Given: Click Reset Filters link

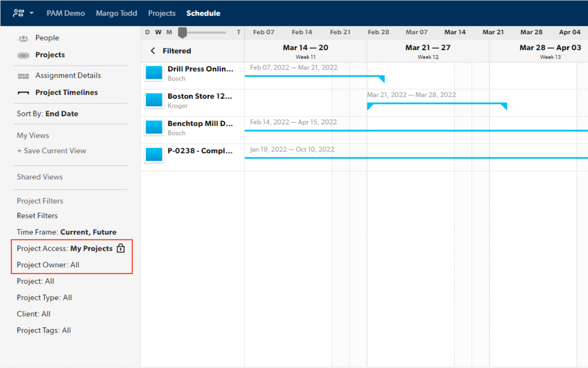Looking at the screenshot, I should coord(37,216).
